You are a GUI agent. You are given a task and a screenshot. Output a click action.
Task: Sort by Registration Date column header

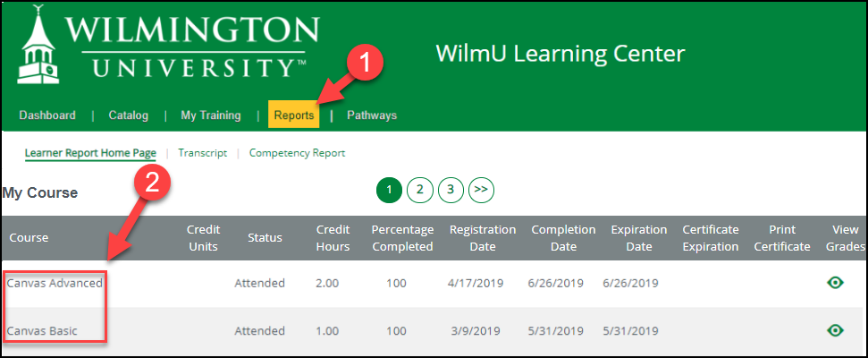click(x=483, y=238)
